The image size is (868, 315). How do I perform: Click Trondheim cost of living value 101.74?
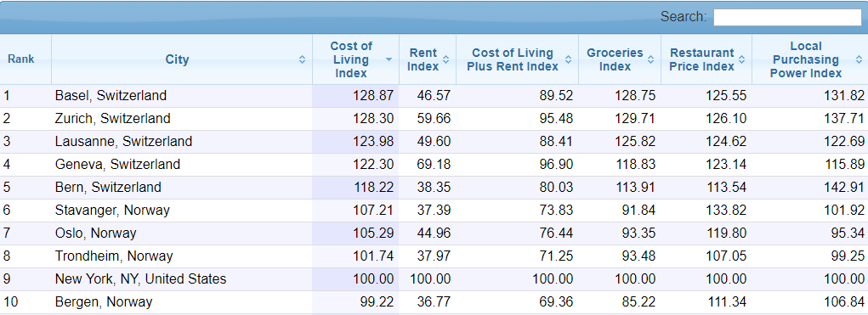373,256
